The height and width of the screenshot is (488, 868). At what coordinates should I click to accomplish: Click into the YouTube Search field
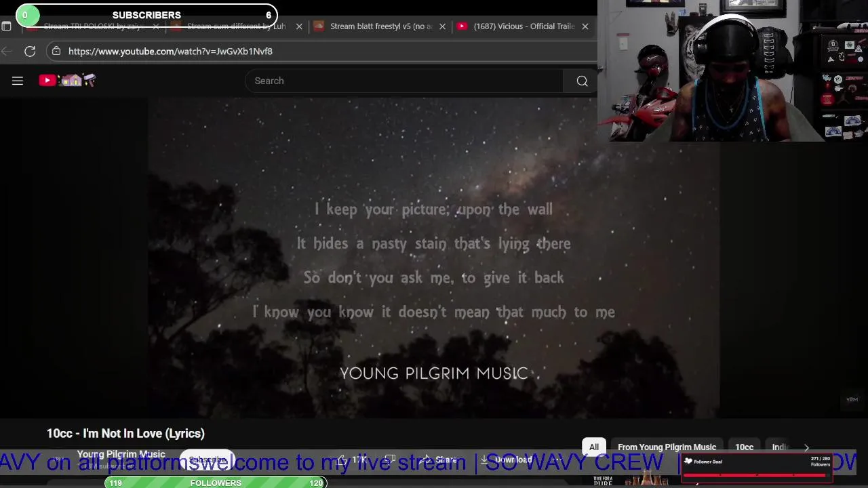(x=404, y=81)
